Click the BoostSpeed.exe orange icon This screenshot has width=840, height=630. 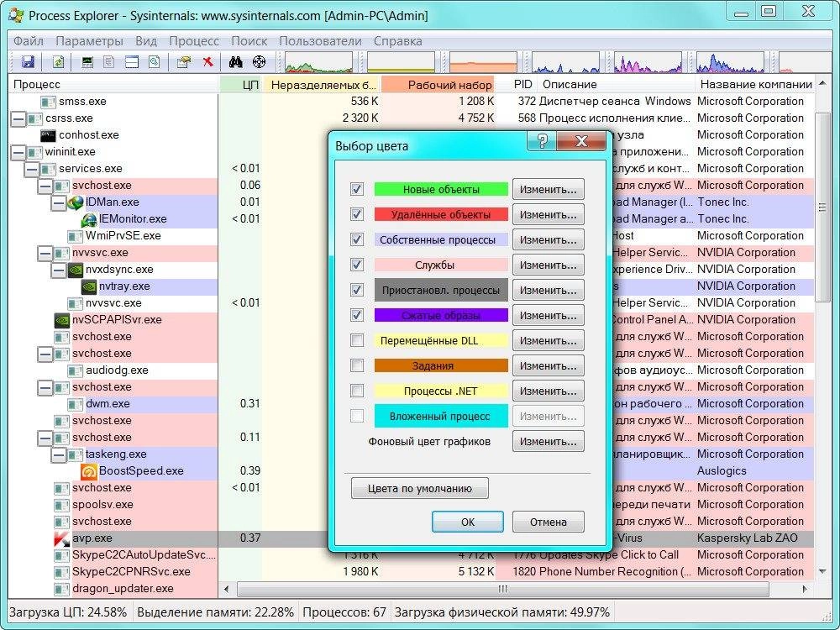pos(89,471)
